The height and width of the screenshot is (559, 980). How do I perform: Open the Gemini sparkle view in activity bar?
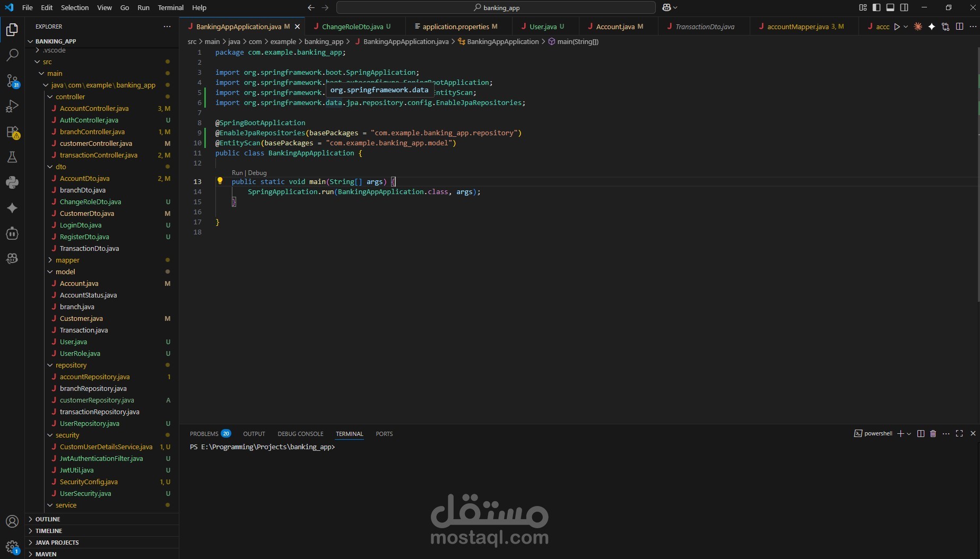click(12, 208)
